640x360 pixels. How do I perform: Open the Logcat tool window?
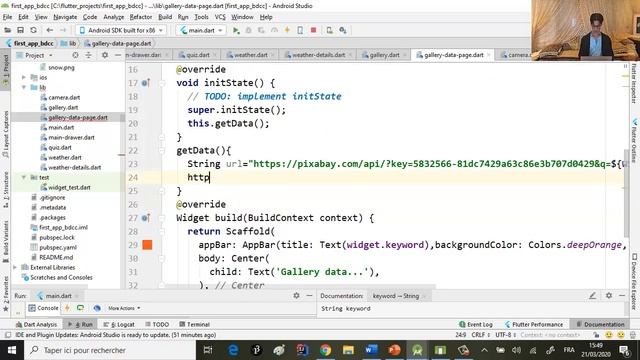point(119,324)
